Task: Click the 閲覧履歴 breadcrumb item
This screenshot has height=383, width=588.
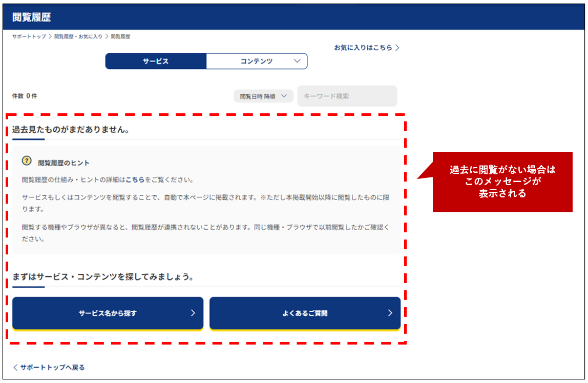Action: click(x=120, y=37)
